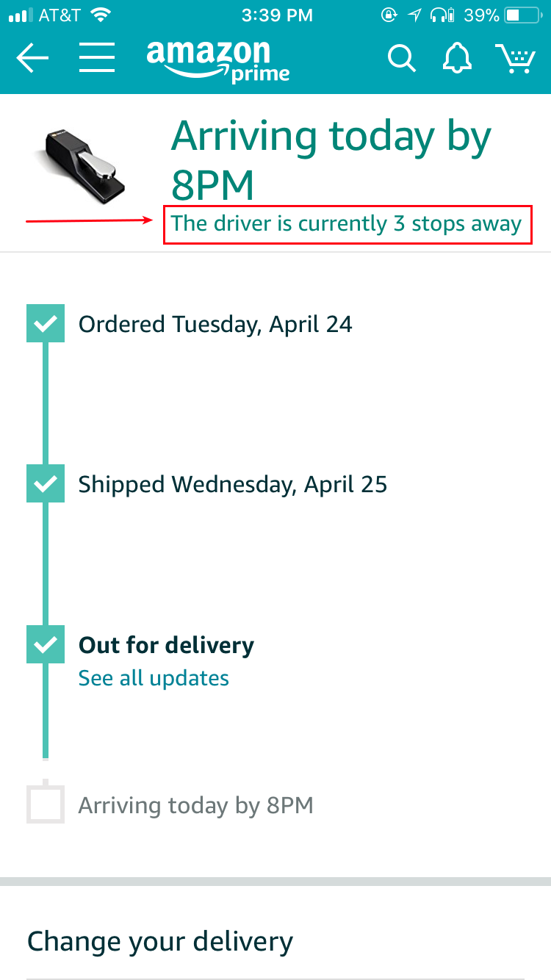This screenshot has width=551, height=980.
Task: Tap Change your delivery section header
Action: (160, 941)
